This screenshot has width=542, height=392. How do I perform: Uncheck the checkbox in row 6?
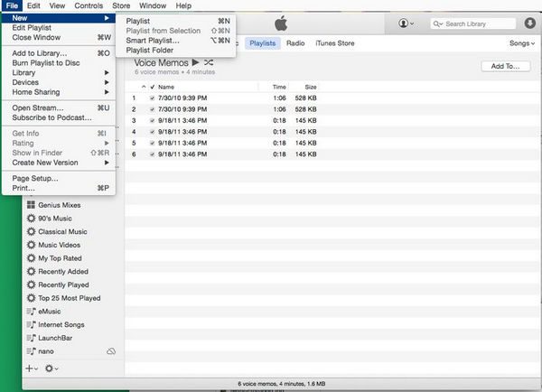pyautogui.click(x=152, y=154)
